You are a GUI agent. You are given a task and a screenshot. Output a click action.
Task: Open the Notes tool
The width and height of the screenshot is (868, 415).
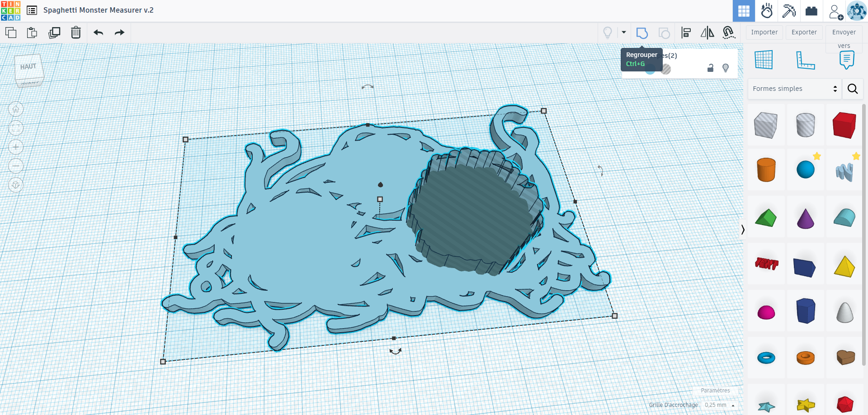pos(847,60)
